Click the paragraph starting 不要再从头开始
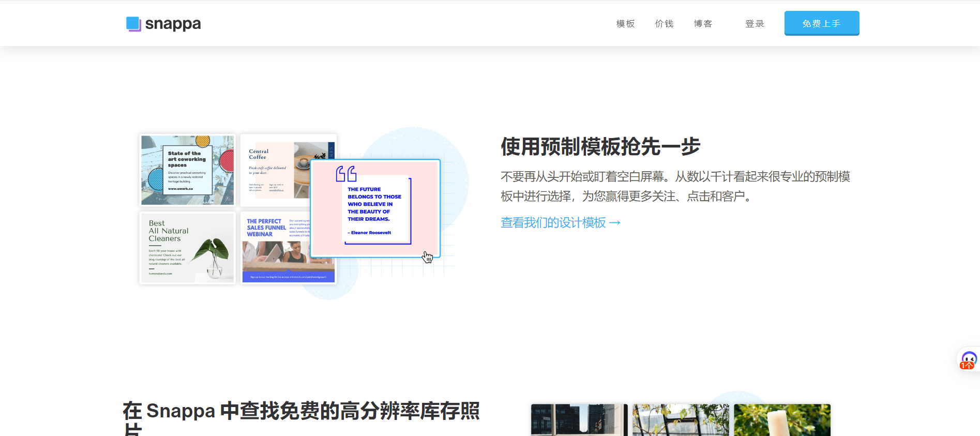 click(675, 186)
